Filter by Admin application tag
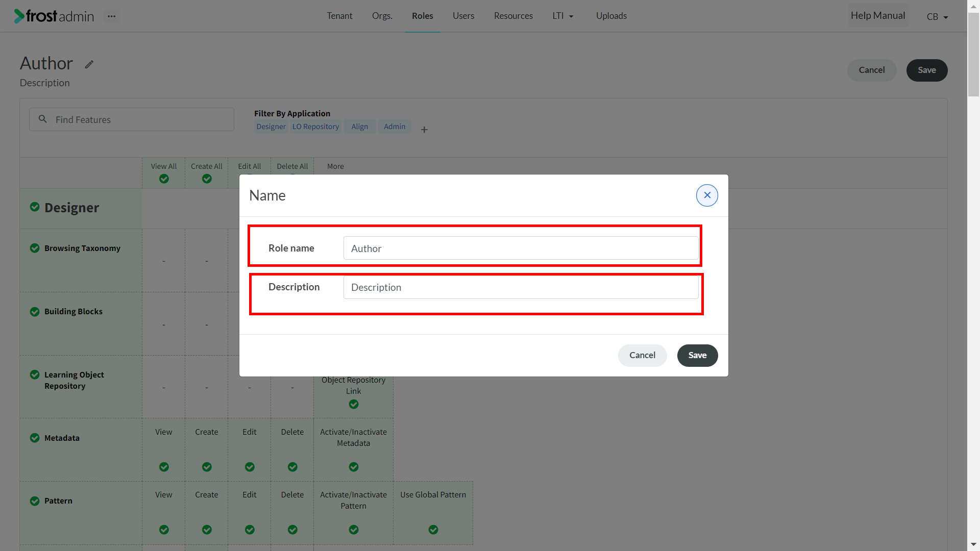This screenshot has height=551, width=980. point(395,127)
